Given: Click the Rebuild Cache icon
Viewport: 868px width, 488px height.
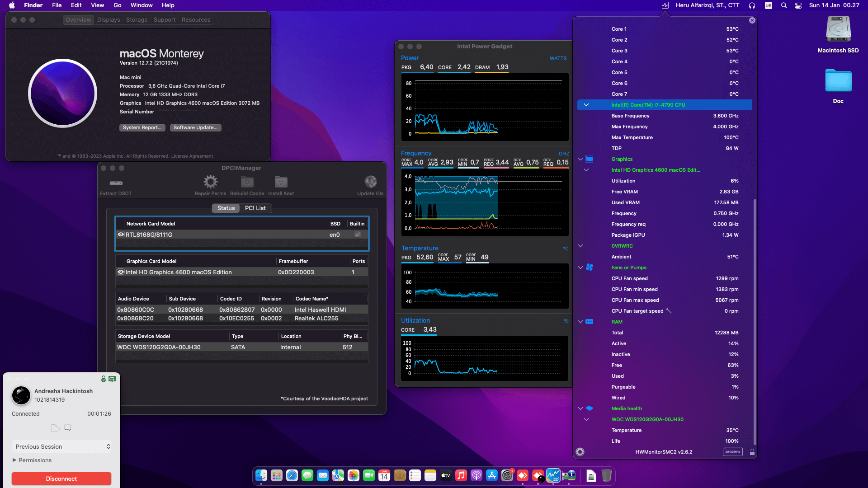Looking at the screenshot, I should 246,182.
